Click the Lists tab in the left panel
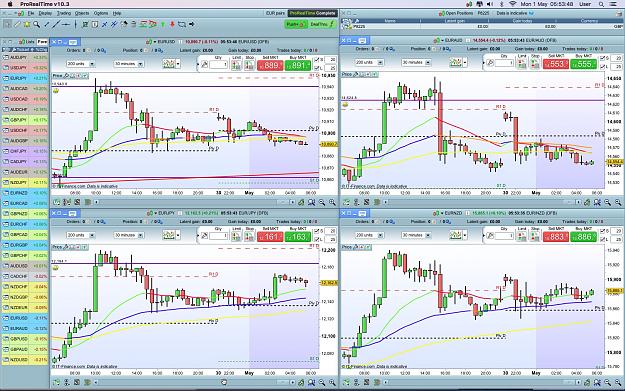 tap(29, 41)
